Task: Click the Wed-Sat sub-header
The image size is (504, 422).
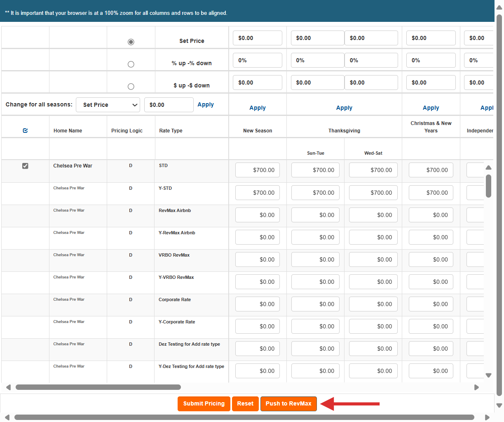Action: [373, 153]
